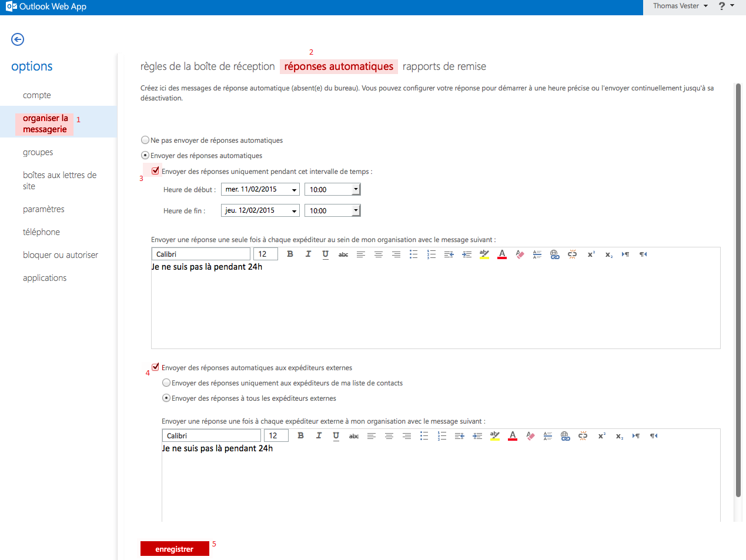Set right-to-left direction in internal message editor

[x=643, y=254]
